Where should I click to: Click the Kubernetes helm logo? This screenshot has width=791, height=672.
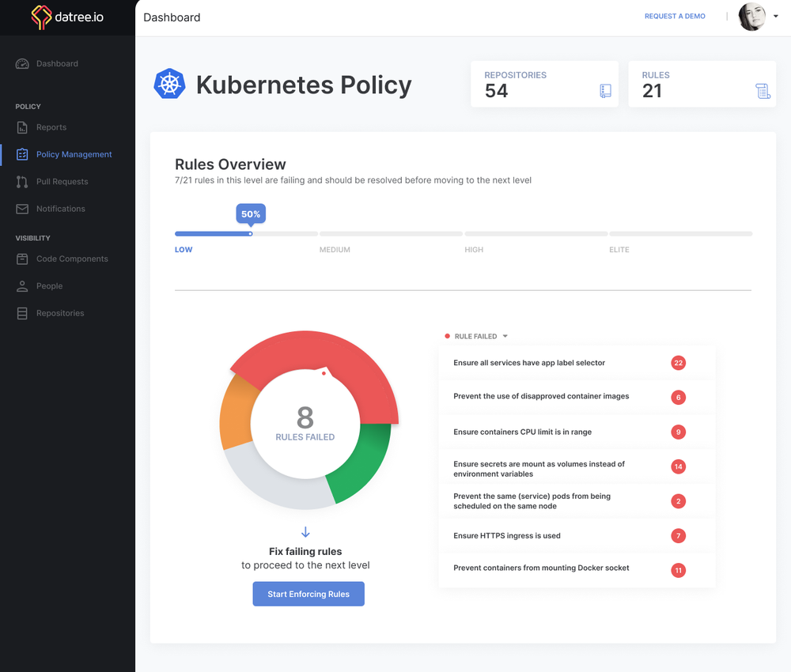point(169,84)
